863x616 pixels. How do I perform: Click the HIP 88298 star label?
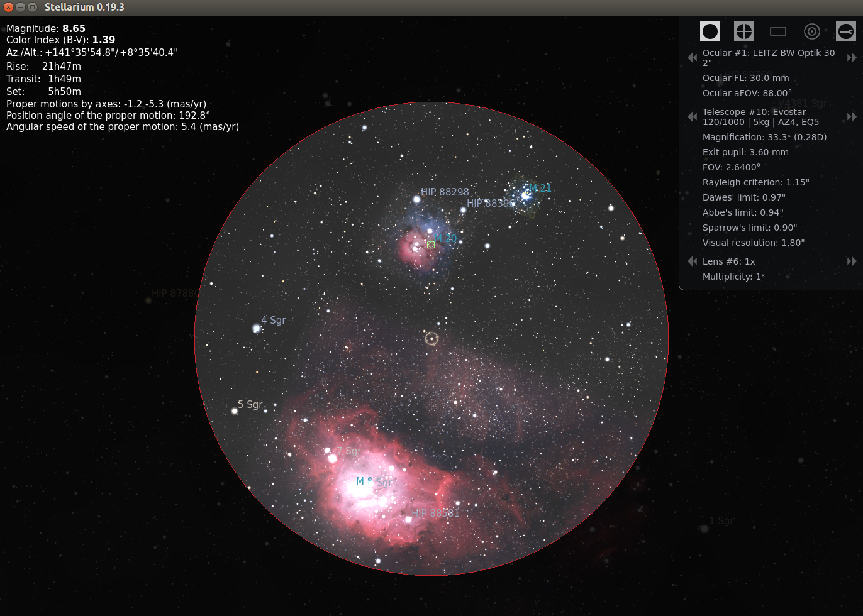tap(445, 192)
